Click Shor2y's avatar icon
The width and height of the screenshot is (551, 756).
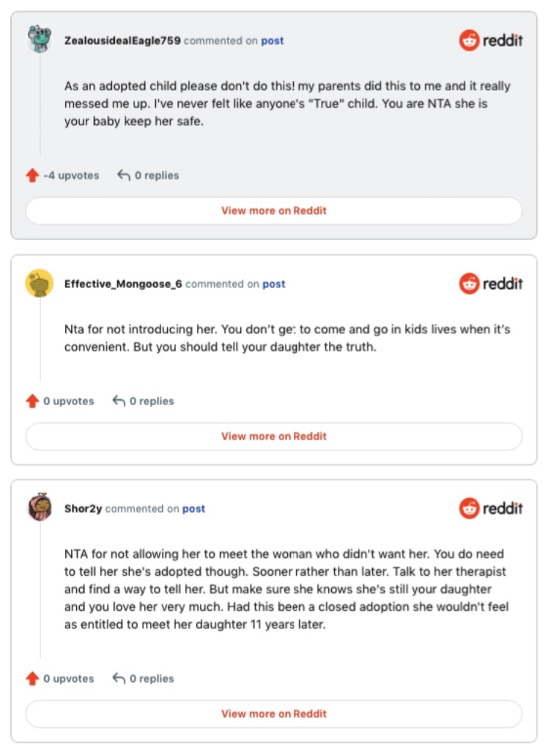39,507
